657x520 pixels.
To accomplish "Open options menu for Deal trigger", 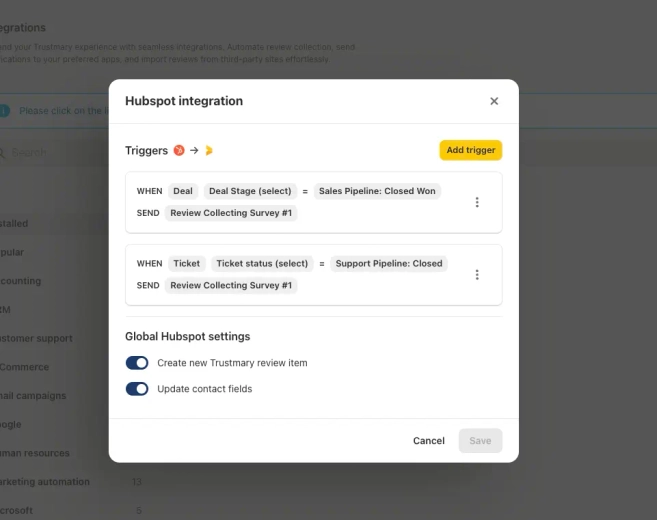I will coord(477,202).
